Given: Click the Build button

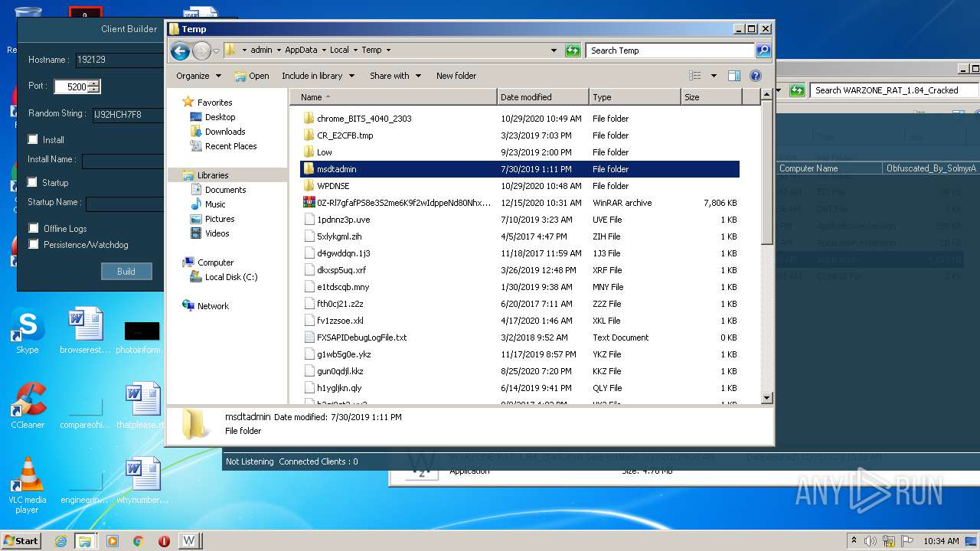Looking at the screenshot, I should (x=126, y=271).
